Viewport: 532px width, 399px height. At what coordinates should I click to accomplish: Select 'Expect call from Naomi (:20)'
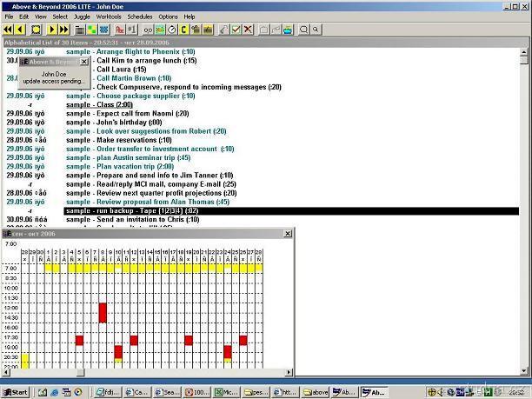point(143,113)
